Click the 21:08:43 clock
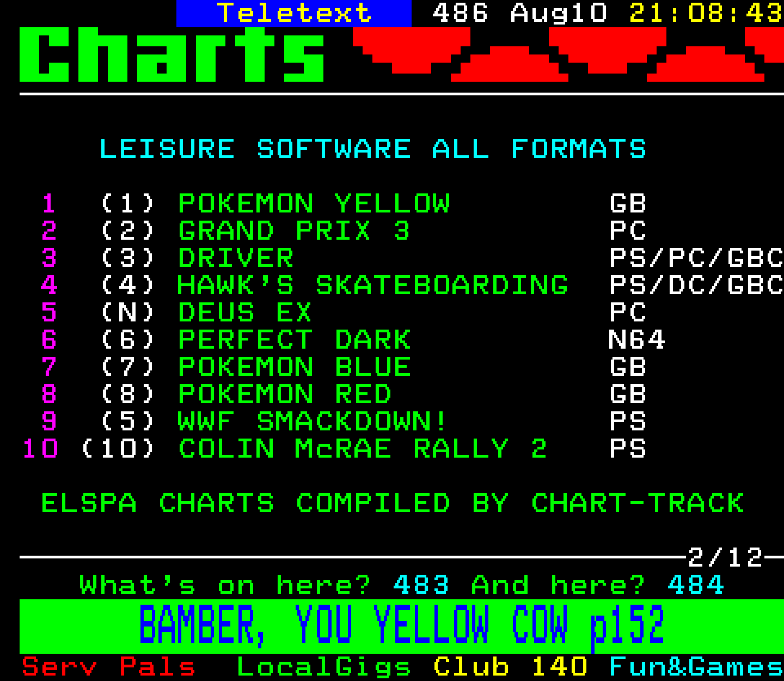Image resolution: width=784 pixels, height=681 pixels. click(706, 13)
